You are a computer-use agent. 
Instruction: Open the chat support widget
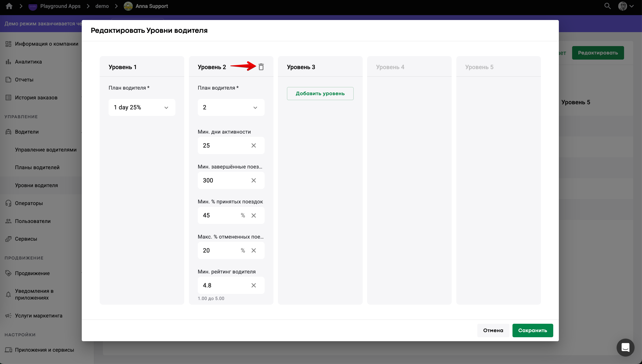(625, 347)
